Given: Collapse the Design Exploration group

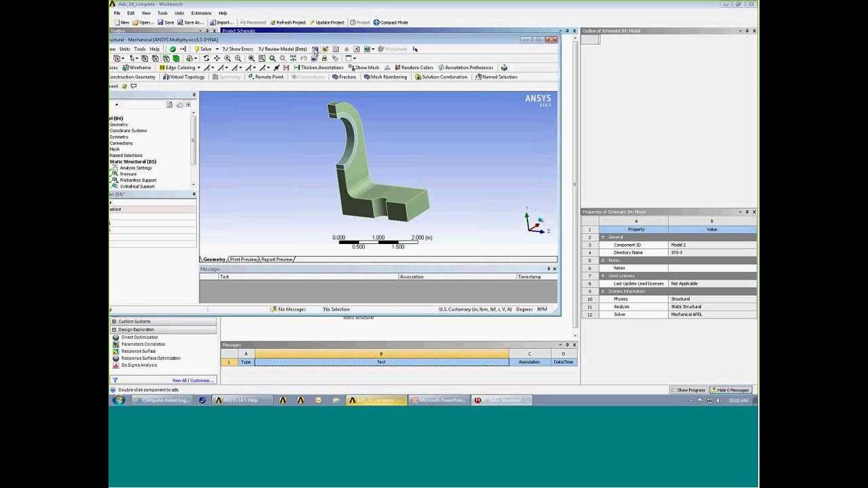Looking at the screenshot, I should [114, 329].
